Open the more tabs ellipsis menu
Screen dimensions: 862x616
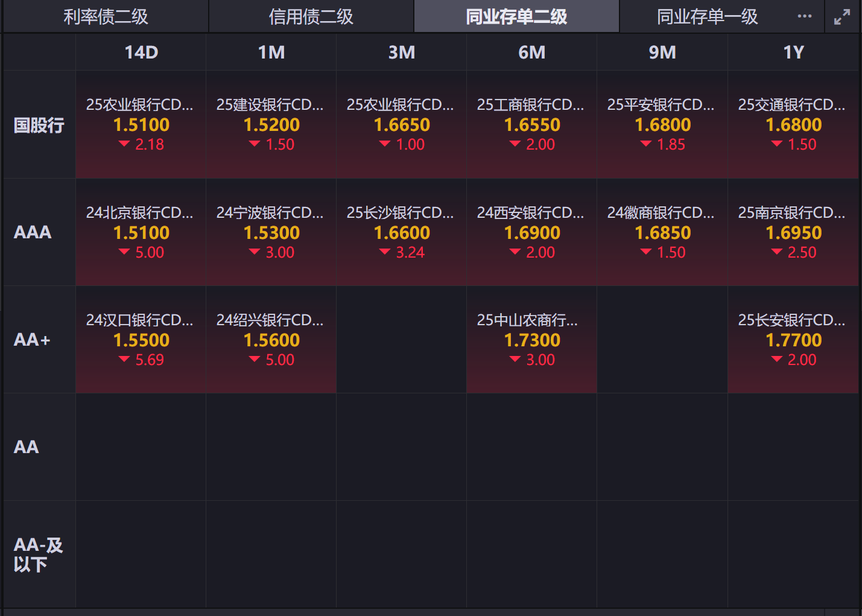pos(804,16)
